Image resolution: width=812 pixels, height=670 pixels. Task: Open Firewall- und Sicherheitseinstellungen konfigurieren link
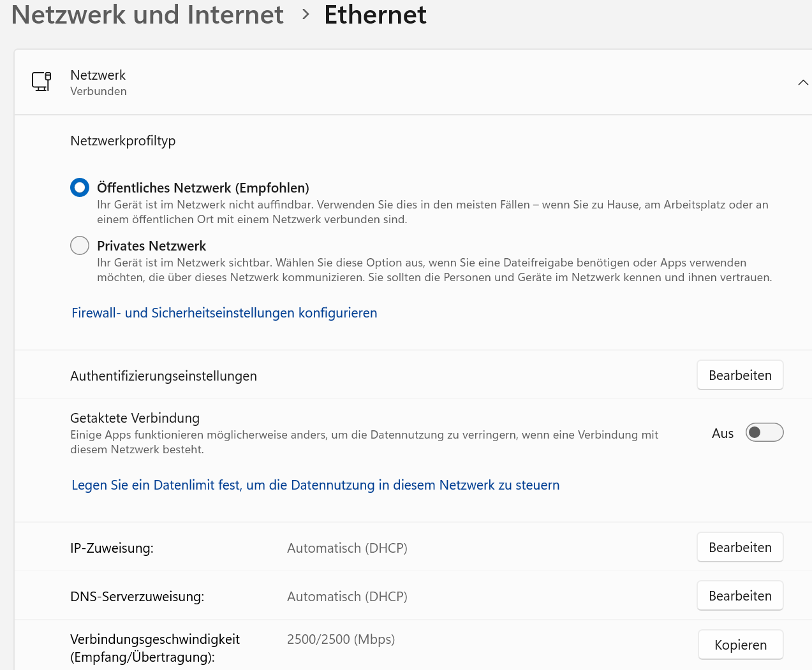click(x=224, y=313)
